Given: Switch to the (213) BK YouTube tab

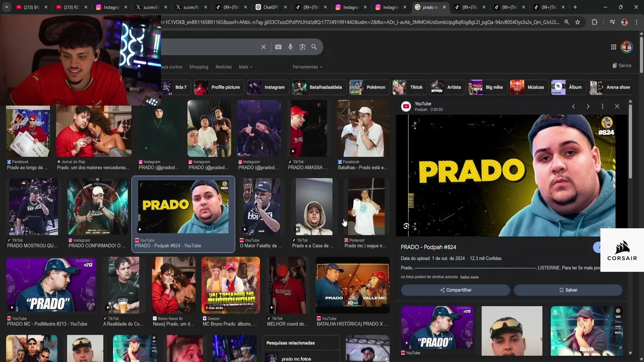Looking at the screenshot, I should click(31, 7).
